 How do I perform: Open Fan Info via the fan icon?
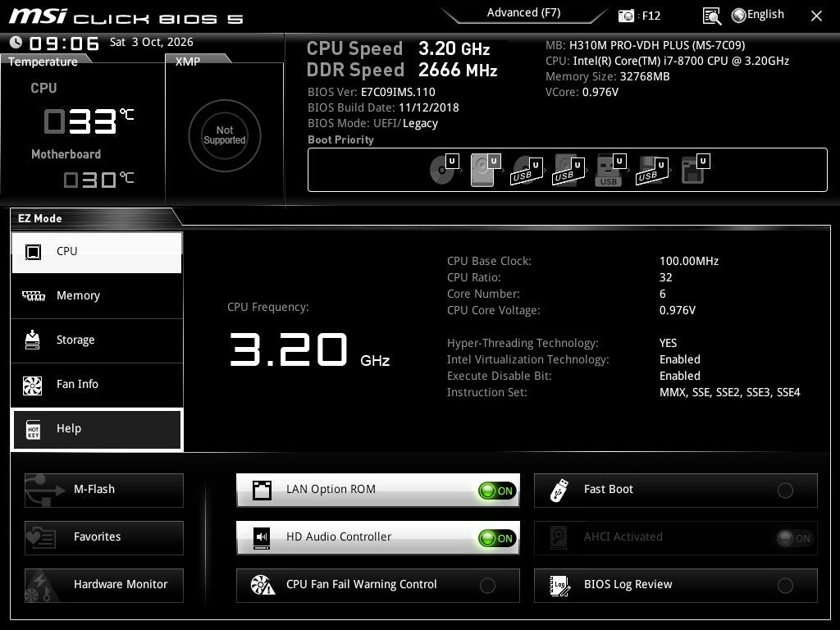pyautogui.click(x=33, y=385)
